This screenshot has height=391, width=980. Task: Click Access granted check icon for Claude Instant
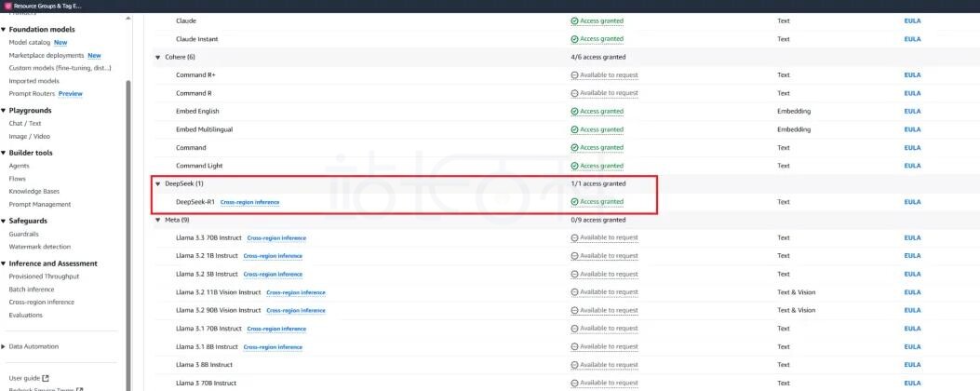coord(574,39)
